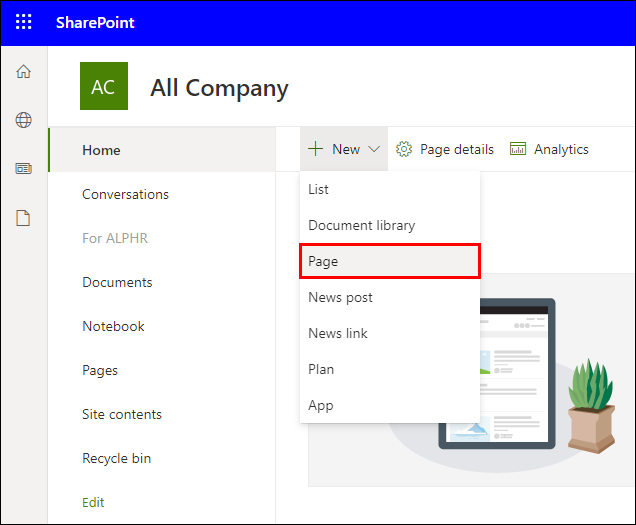Choose Document library in New menu
The height and width of the screenshot is (525, 636).
coord(389,225)
